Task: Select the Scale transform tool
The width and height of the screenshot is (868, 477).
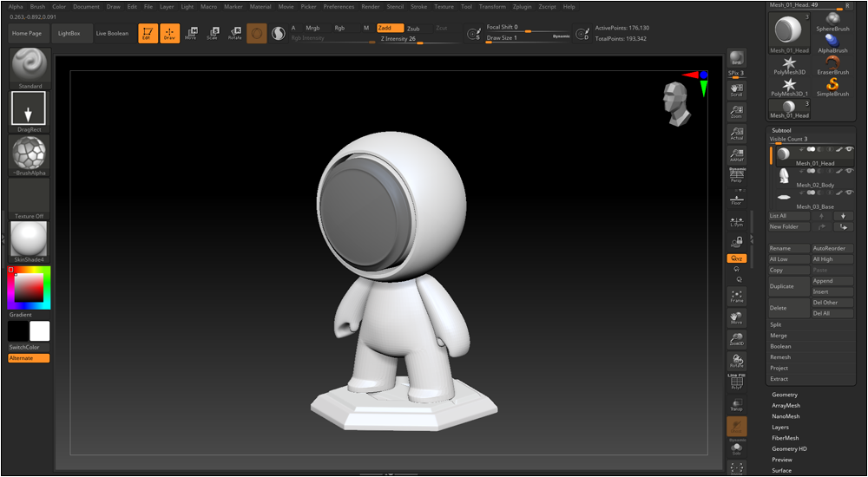Action: [x=212, y=33]
